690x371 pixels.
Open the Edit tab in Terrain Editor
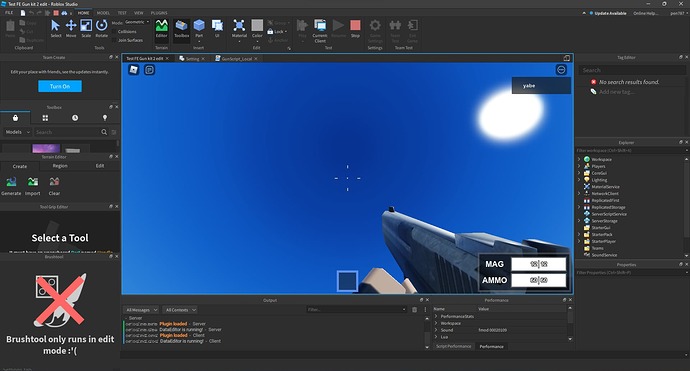(x=100, y=166)
